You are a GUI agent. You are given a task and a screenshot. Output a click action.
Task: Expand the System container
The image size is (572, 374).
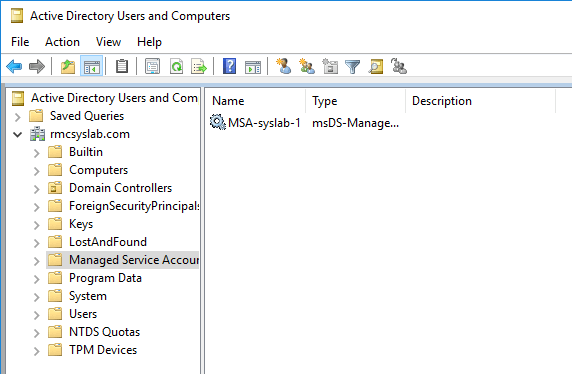(36, 297)
